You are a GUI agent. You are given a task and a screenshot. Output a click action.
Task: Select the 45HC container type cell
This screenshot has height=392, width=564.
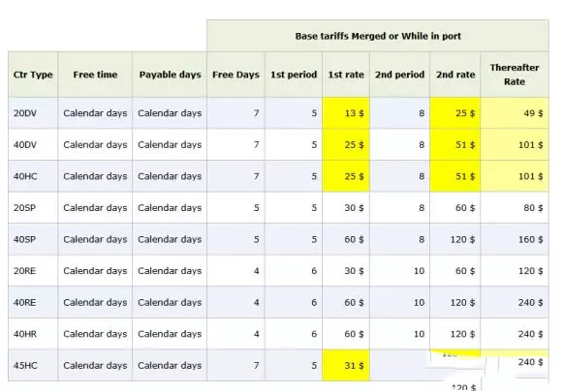point(33,366)
